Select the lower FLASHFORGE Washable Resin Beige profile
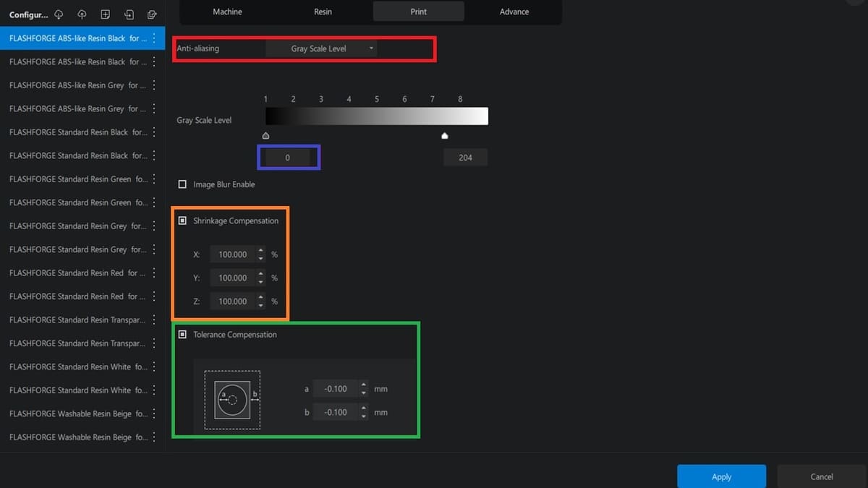Screen dimensions: 868x488 (x=82, y=437)
